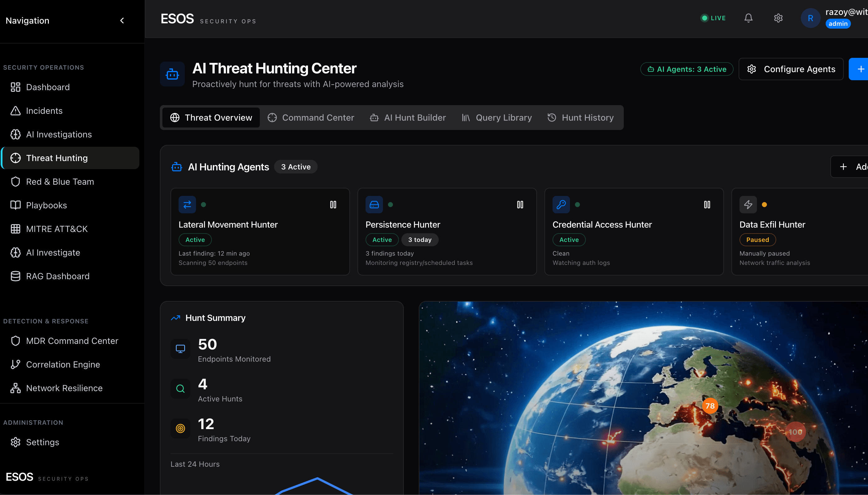Click Lateral Movement Hunter Active status badge
Screen dimensions: 868x495
point(195,240)
